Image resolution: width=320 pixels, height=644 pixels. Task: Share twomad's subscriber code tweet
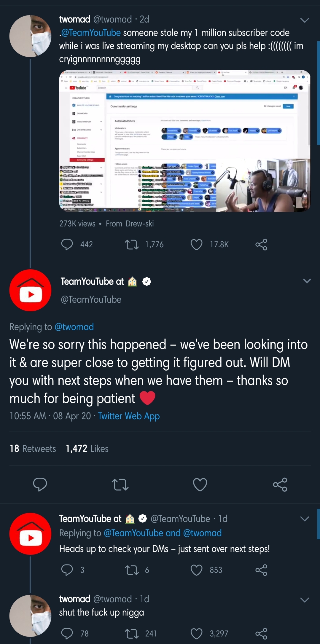coord(261,245)
